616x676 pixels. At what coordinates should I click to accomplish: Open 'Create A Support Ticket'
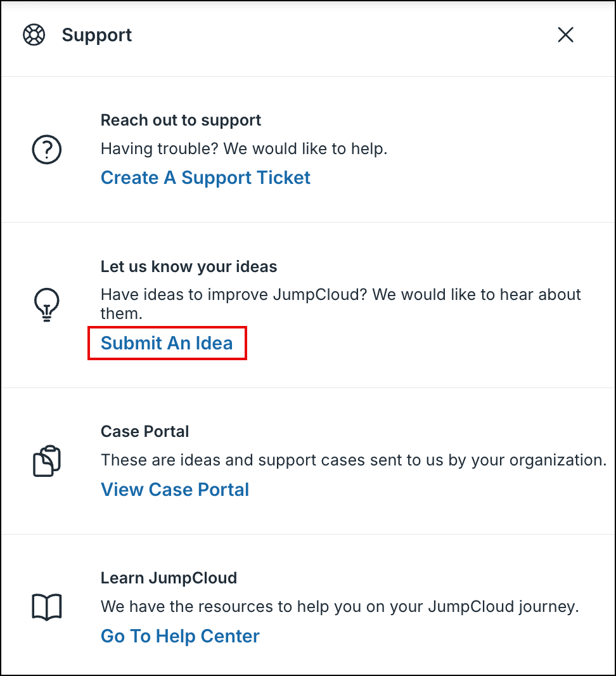coord(205,178)
